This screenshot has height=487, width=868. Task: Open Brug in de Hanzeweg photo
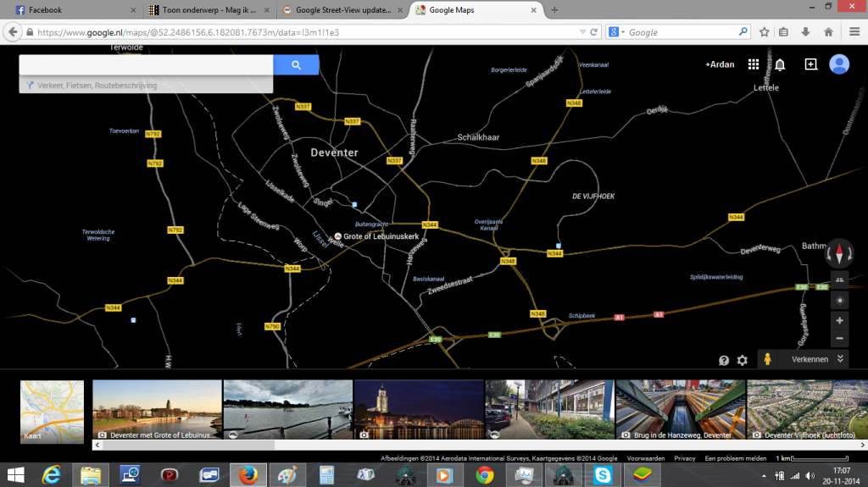[681, 410]
